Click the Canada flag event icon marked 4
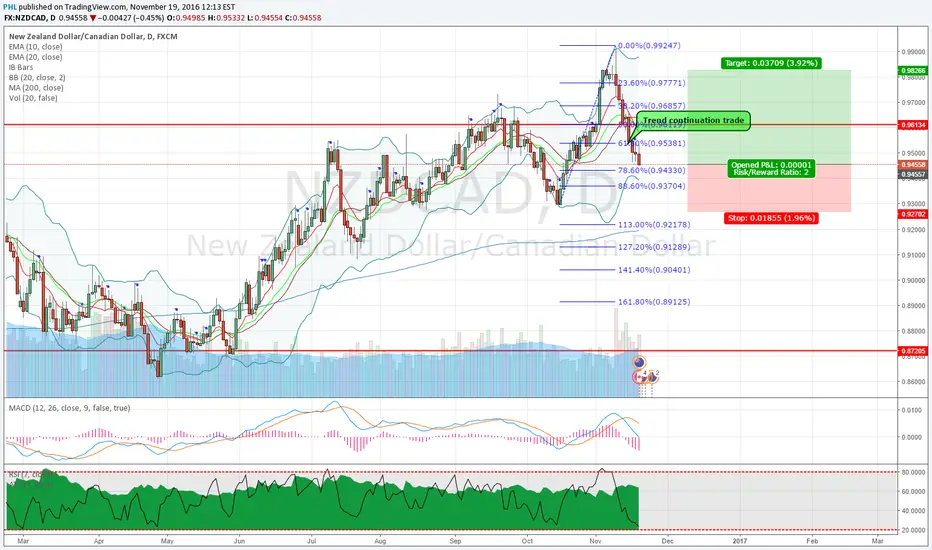The image size is (932, 550). [640, 376]
